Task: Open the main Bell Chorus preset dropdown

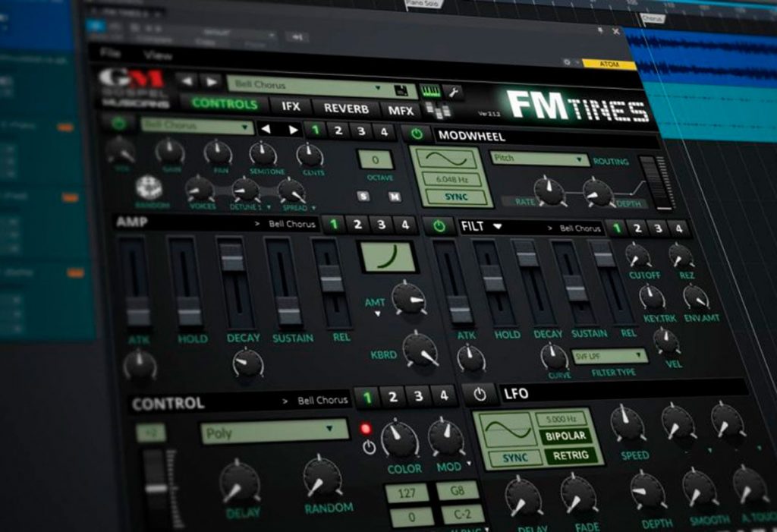Action: tap(310, 86)
